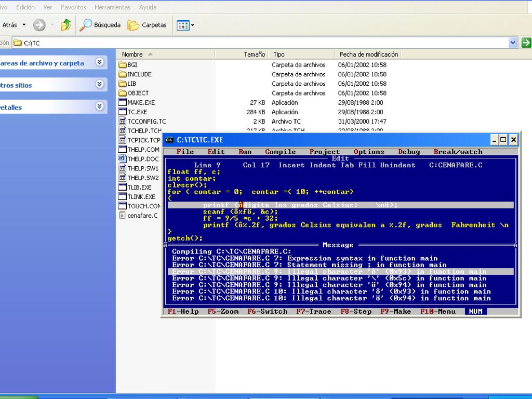Sort files by the Tipo column header
Viewport: 532px width, 399px height.
pyautogui.click(x=302, y=54)
